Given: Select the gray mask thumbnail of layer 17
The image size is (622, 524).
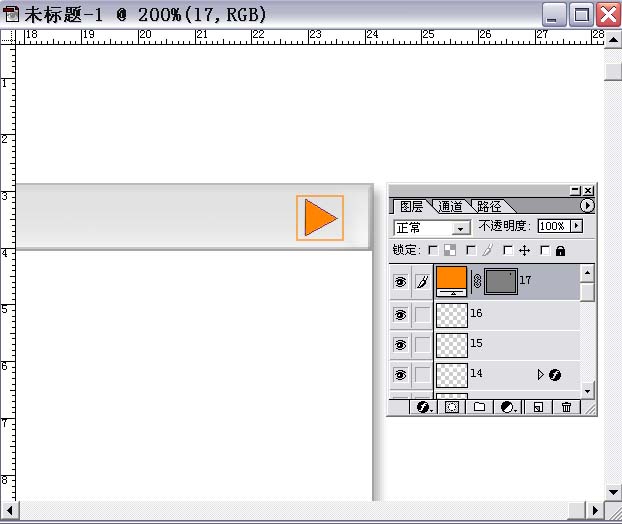Looking at the screenshot, I should click(501, 281).
